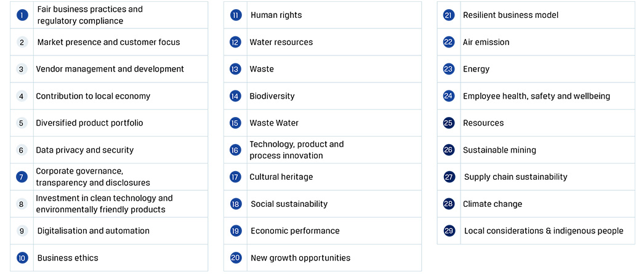This screenshot has width=644, height=274.
Task: Click 'Resilient business model' text
Action: pyautogui.click(x=510, y=15)
